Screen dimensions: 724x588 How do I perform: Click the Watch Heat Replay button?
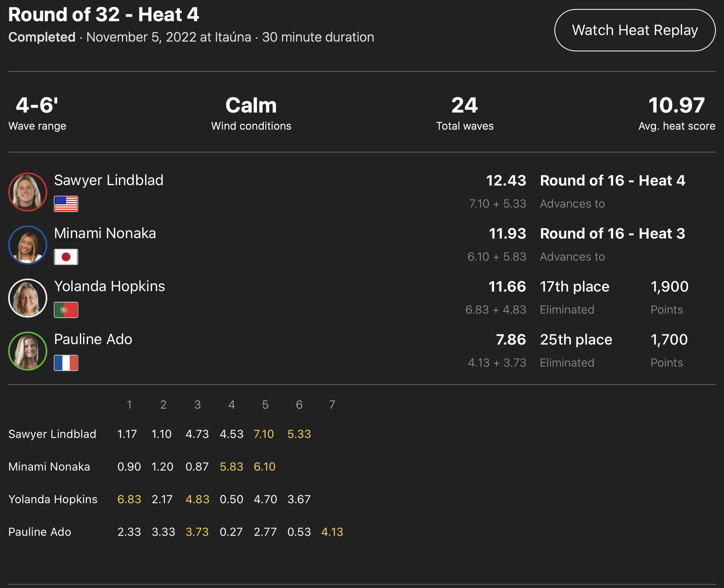pyautogui.click(x=635, y=30)
